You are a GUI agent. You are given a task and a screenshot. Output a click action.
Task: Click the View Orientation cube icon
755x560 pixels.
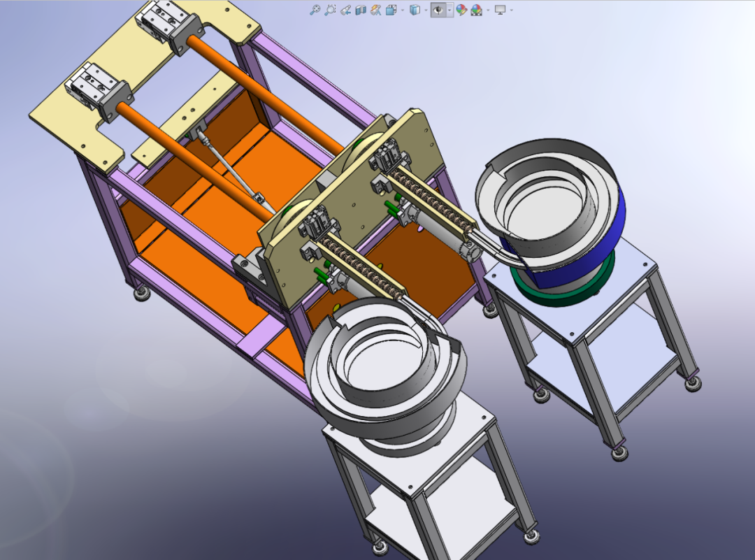pyautogui.click(x=391, y=10)
